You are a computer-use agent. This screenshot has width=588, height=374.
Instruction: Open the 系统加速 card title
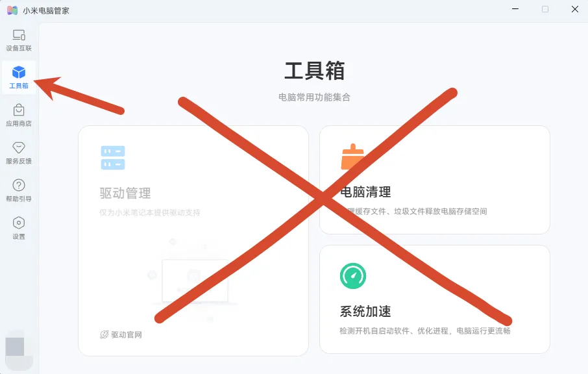365,312
